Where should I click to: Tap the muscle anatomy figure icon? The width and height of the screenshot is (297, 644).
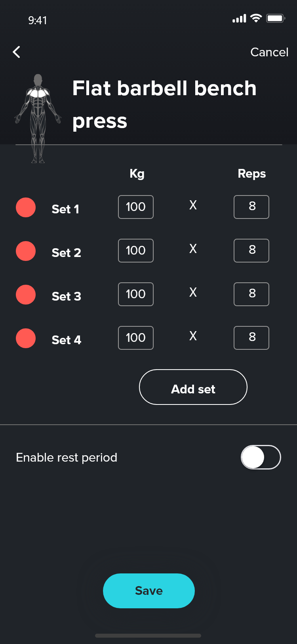click(38, 118)
